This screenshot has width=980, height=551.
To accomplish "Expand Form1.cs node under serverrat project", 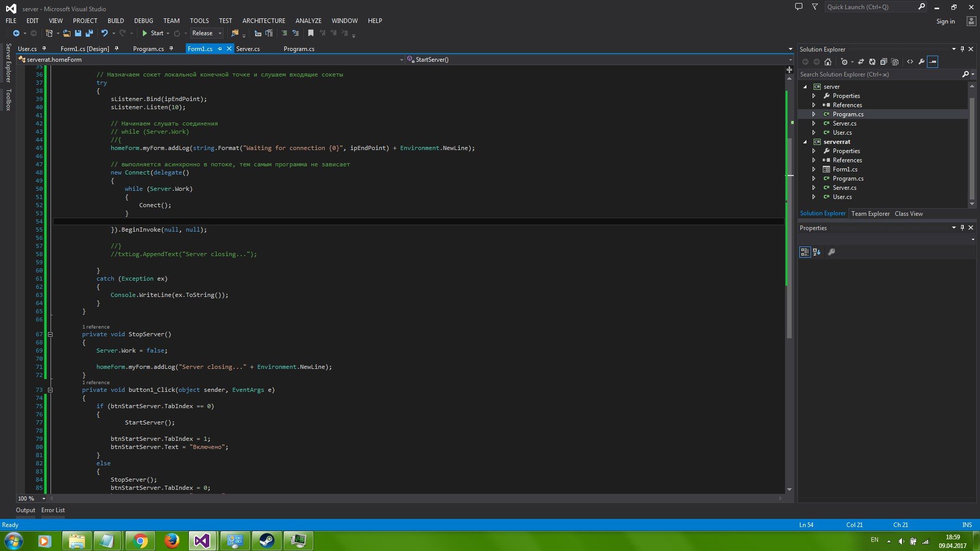I will point(814,169).
